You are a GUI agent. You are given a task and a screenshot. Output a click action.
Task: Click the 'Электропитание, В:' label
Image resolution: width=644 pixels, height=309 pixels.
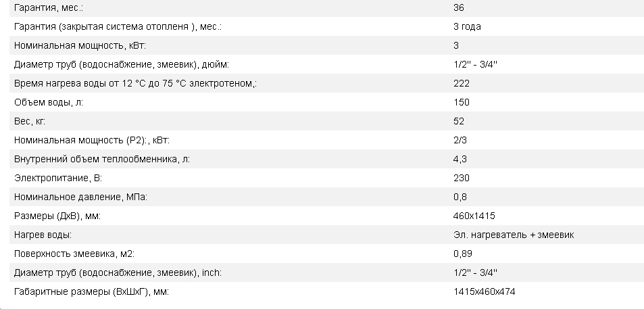58,178
